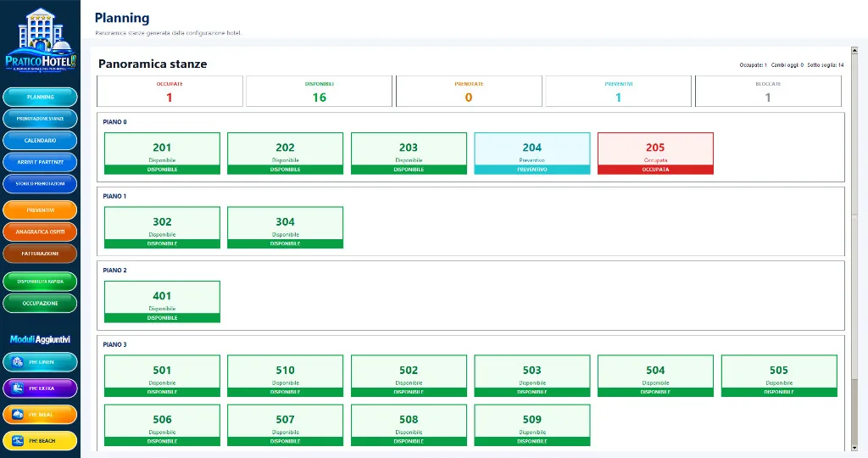Open room 204 with Preventivo status

pyautogui.click(x=532, y=154)
